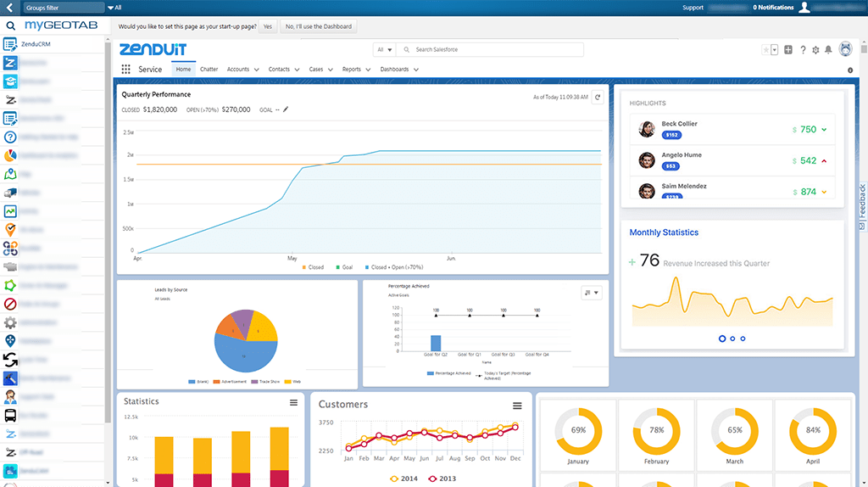Open the Salesforce setup gear
The image size is (868, 487).
(815, 50)
